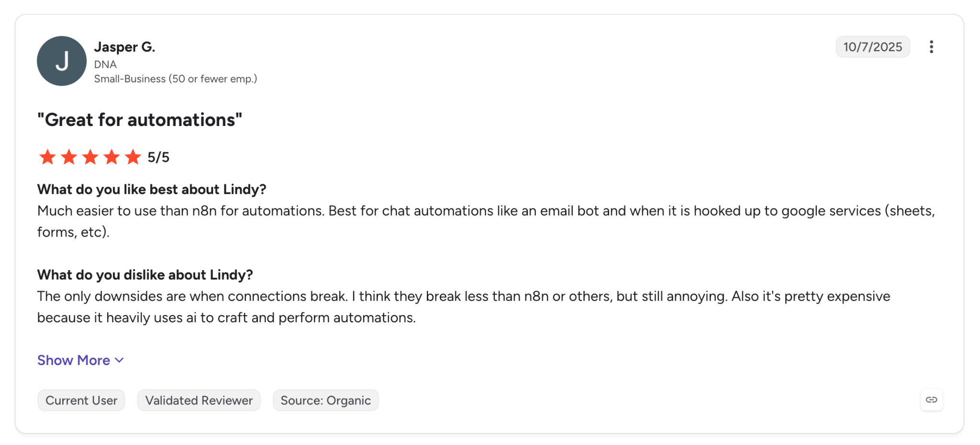The image size is (980, 445).
Task: Click the DNA company name
Action: [105, 64]
